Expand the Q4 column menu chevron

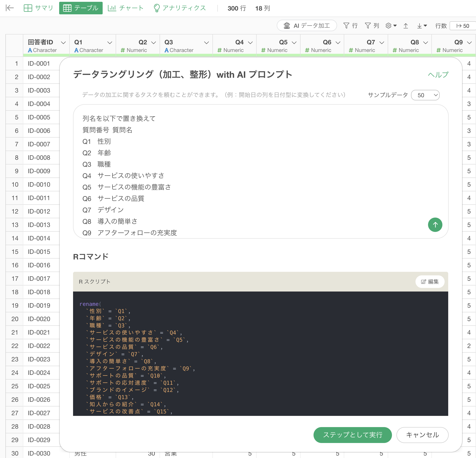point(250,43)
